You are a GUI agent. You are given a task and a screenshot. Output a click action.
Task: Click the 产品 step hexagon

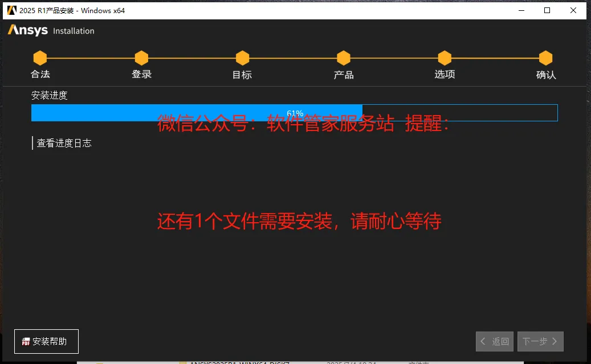343,58
